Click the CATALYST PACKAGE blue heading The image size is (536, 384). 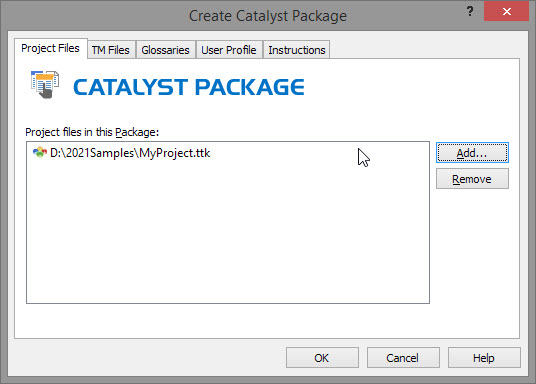pos(189,87)
